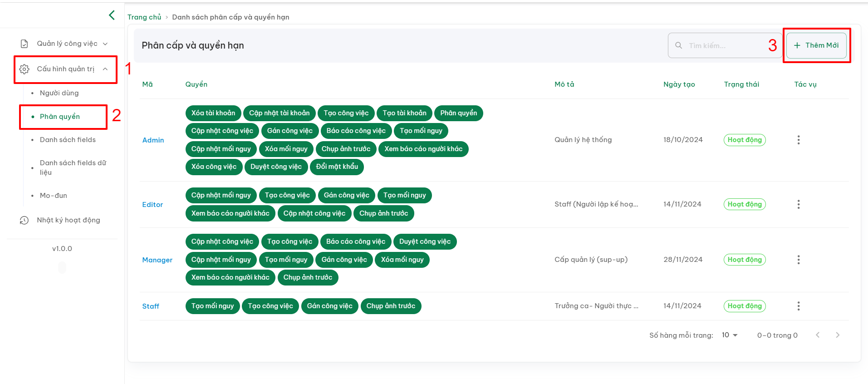868x384 pixels.
Task: Go to Trang chủ breadcrumb link
Action: 144,17
